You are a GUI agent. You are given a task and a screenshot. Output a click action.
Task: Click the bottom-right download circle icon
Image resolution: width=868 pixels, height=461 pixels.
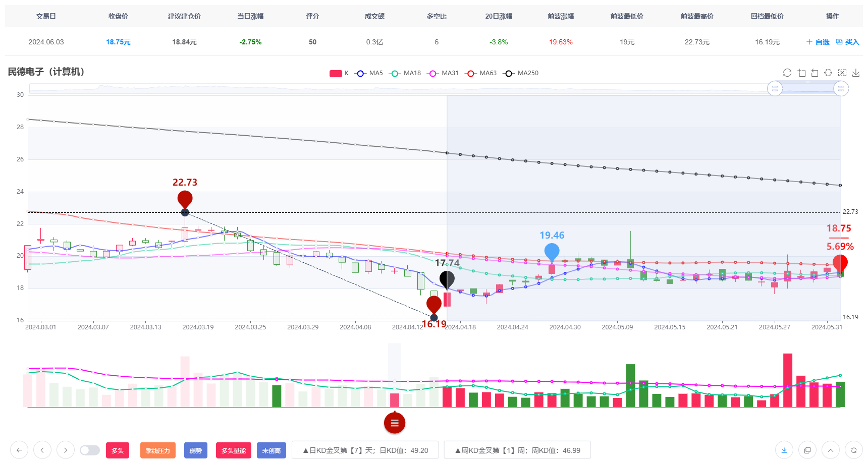click(784, 450)
